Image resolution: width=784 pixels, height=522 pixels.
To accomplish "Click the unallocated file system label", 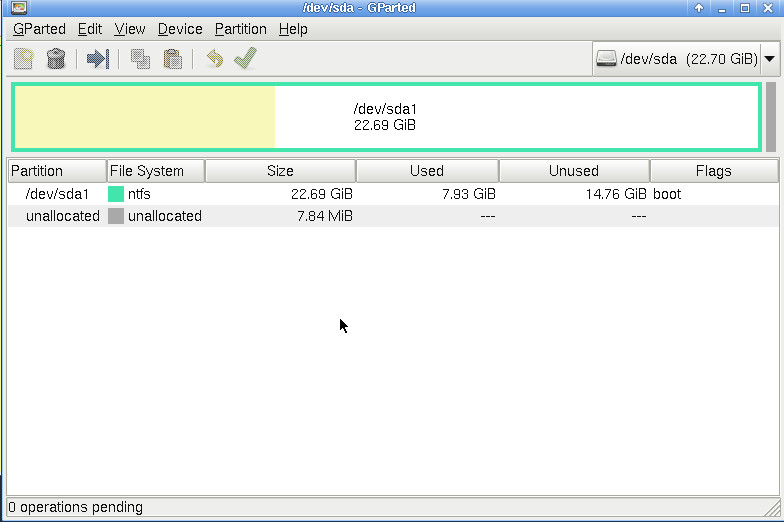I will pos(165,216).
